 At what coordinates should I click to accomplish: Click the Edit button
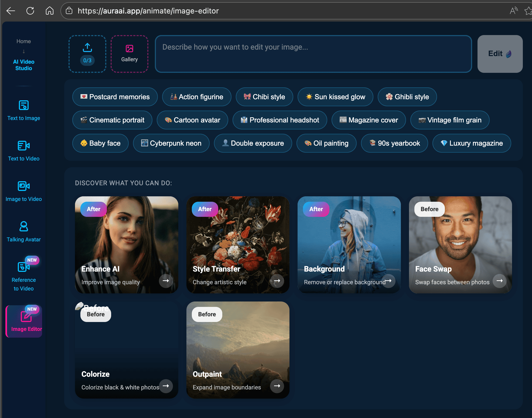[500, 54]
